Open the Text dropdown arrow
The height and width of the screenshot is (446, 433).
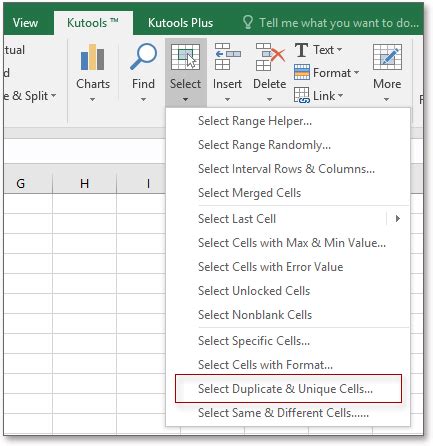coord(339,50)
